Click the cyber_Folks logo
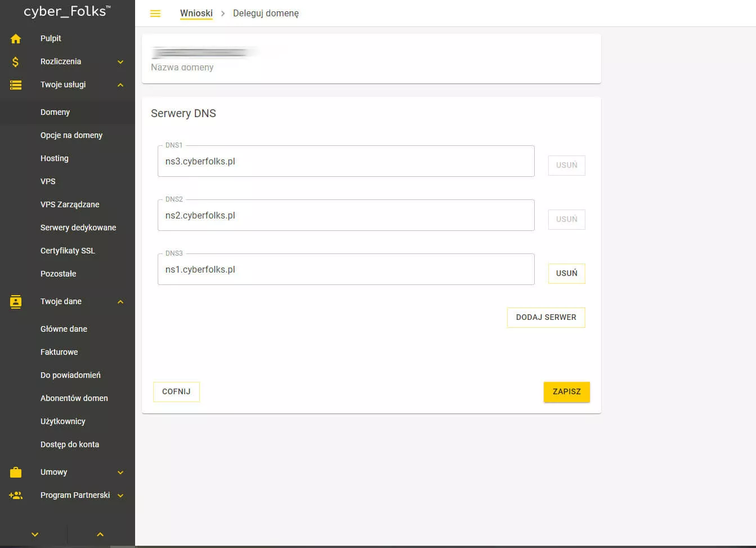The height and width of the screenshot is (548, 756). (x=67, y=11)
